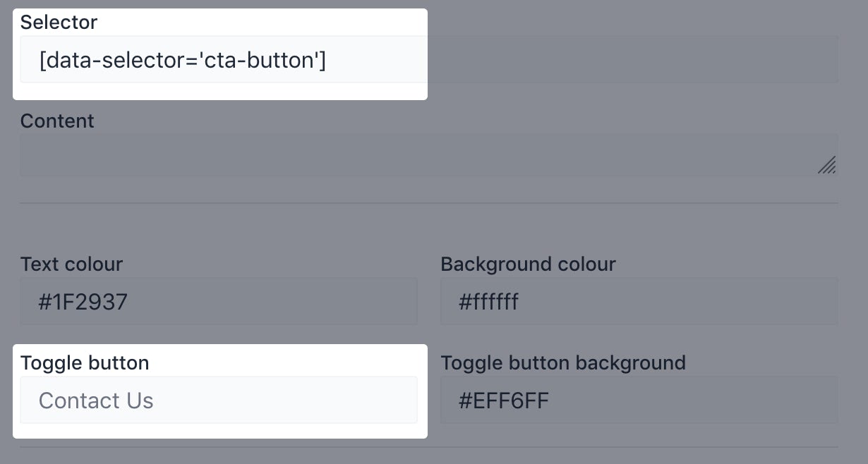This screenshot has height=464, width=868.
Task: Click the #EFF6FF hex value text
Action: 504,401
